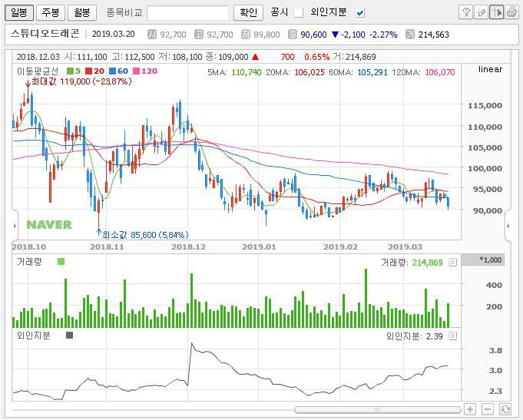Enable the 공시 disclosure checkbox
Screen dimensions: 523x420
tap(298, 13)
